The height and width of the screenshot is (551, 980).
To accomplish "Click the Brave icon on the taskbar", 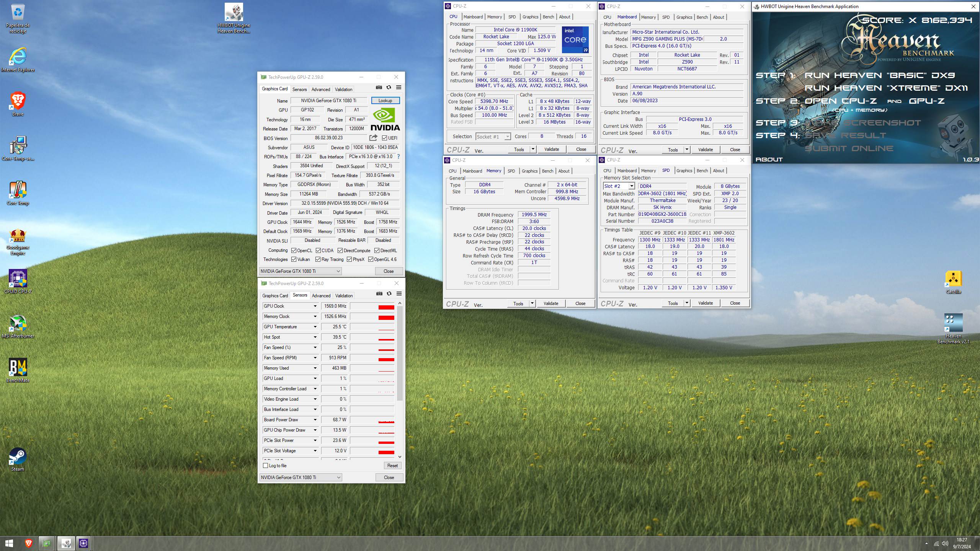I will click(x=28, y=543).
